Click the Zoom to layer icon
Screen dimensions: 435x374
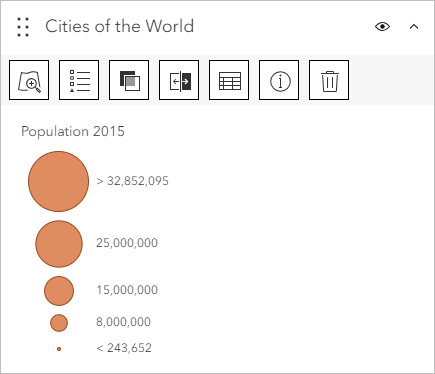pos(29,80)
